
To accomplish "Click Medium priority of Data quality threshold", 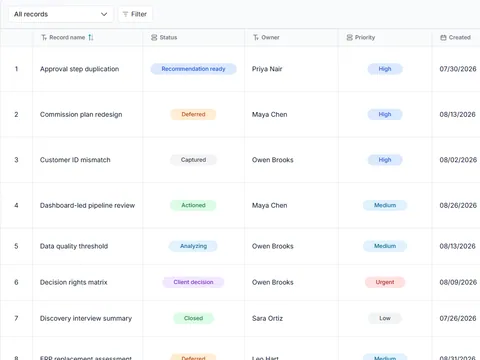I will tap(385, 246).
